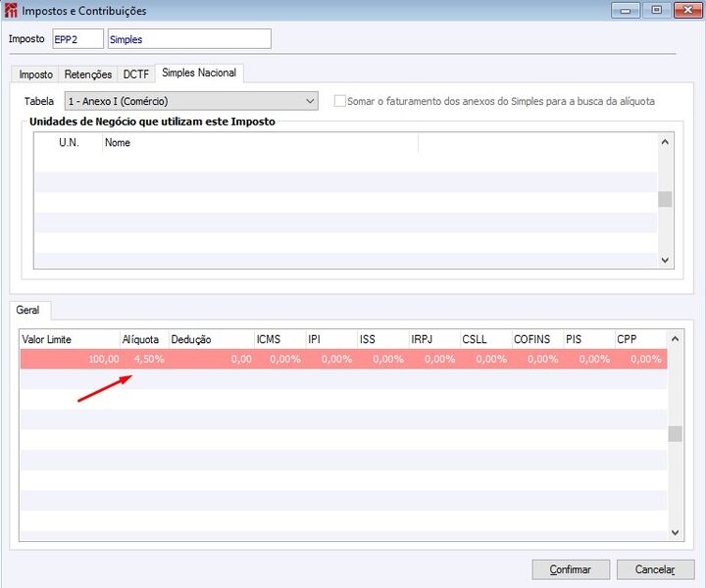Click the ISS column header
This screenshot has width=706, height=588.
pos(382,339)
